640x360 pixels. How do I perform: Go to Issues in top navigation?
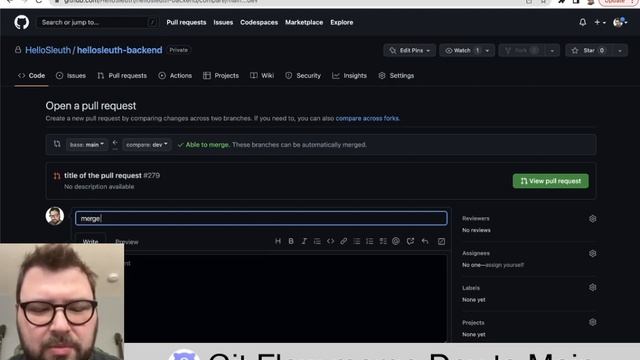[223, 22]
